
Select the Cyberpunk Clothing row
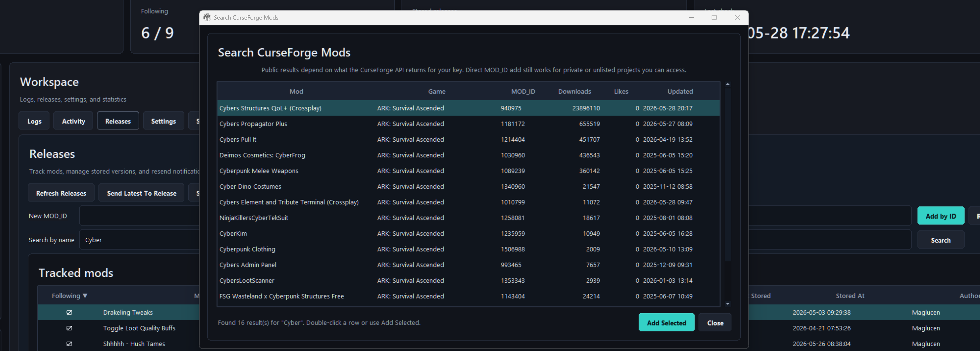(468, 249)
